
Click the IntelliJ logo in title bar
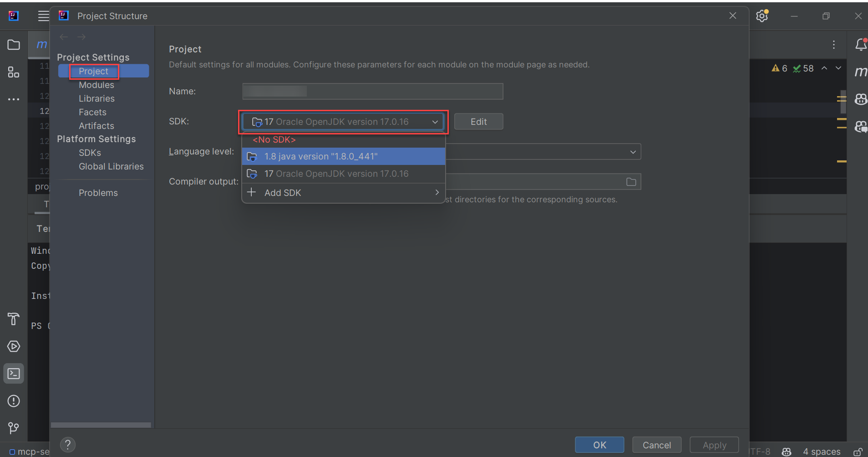[x=14, y=16]
